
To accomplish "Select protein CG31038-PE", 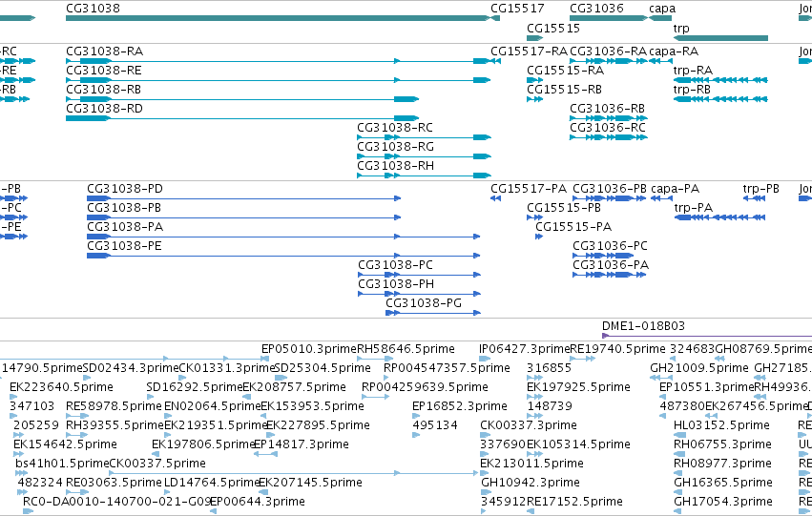I will [283, 257].
